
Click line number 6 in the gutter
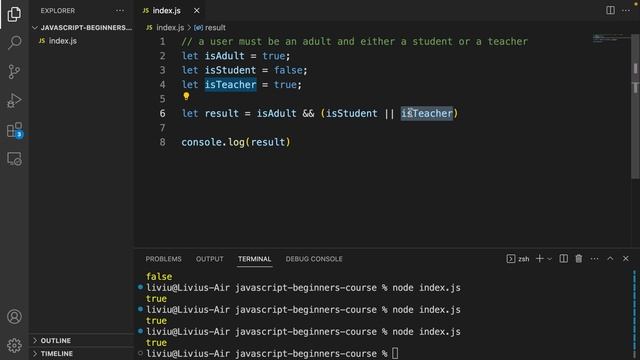tap(162, 113)
